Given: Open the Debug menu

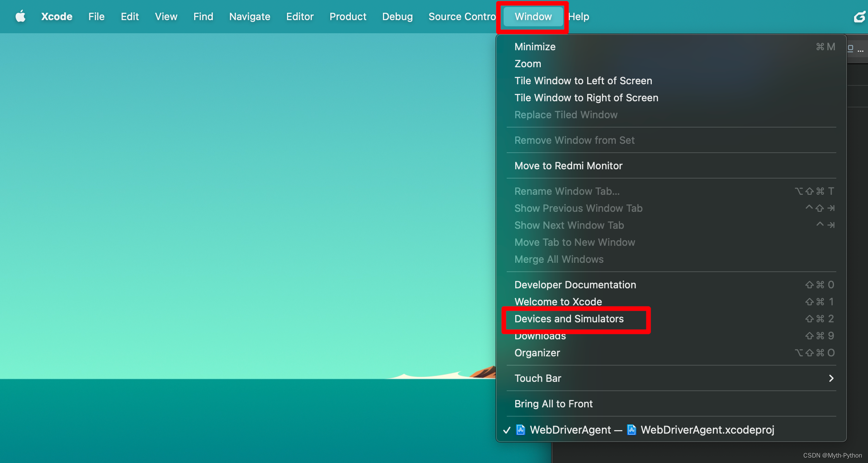Looking at the screenshot, I should (397, 17).
